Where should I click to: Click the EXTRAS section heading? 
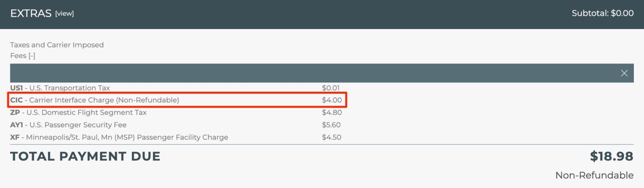click(31, 13)
